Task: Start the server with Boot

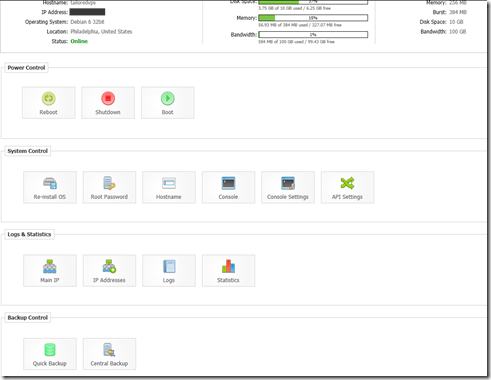Action: tap(168, 103)
